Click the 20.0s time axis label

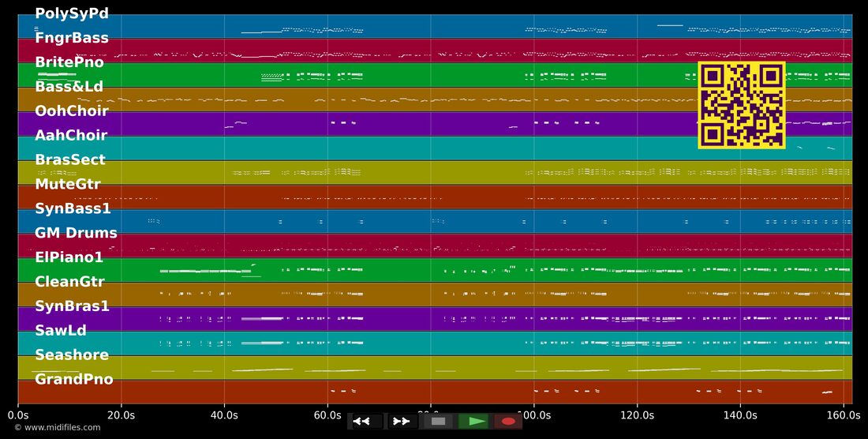[x=122, y=415]
